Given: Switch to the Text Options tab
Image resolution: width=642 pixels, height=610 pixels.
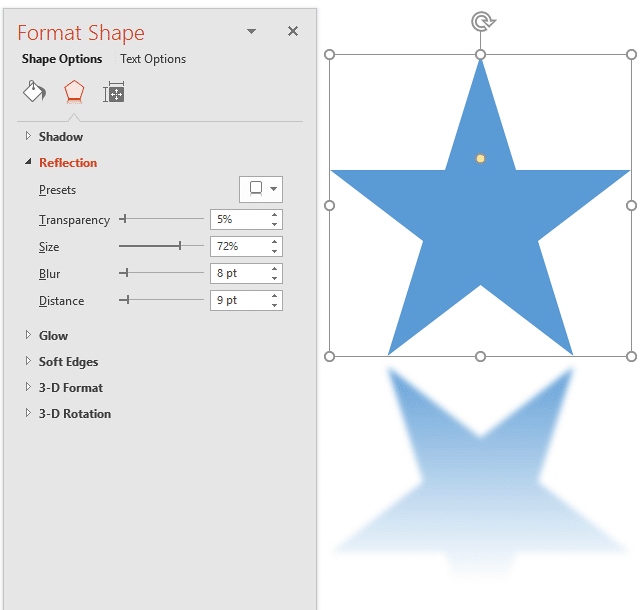Looking at the screenshot, I should [x=153, y=59].
